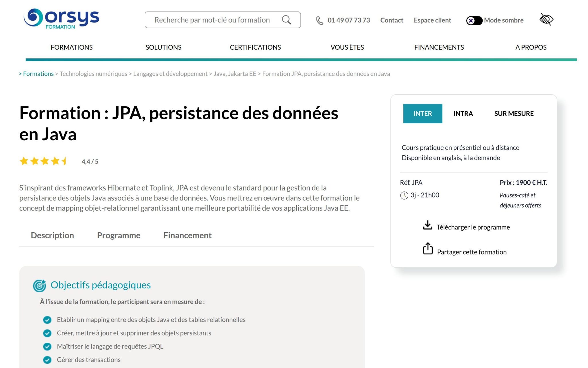This screenshot has width=588, height=368.
Task: Click the clock icon showing course duration
Action: pyautogui.click(x=404, y=195)
